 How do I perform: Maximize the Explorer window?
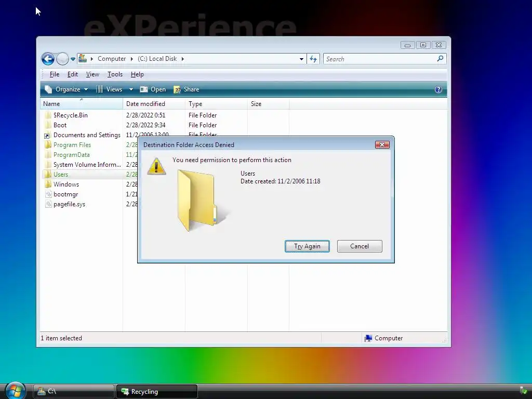point(423,45)
